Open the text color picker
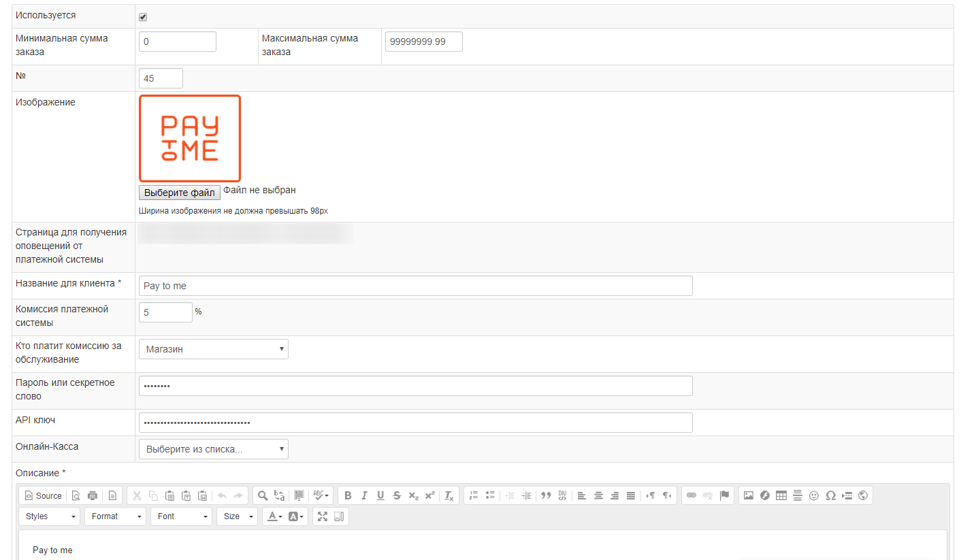The image size is (959, 560). 274,516
